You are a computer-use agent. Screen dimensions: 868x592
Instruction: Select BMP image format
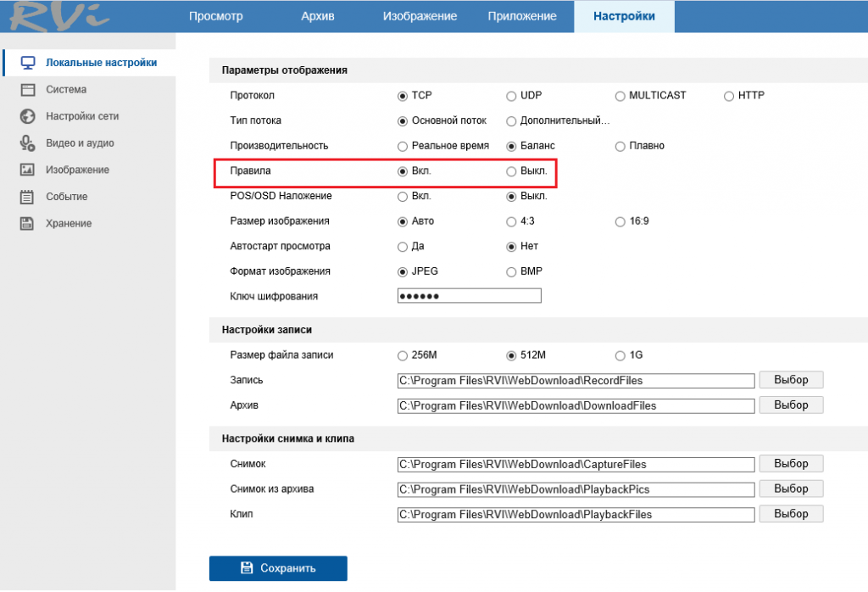pos(511,272)
